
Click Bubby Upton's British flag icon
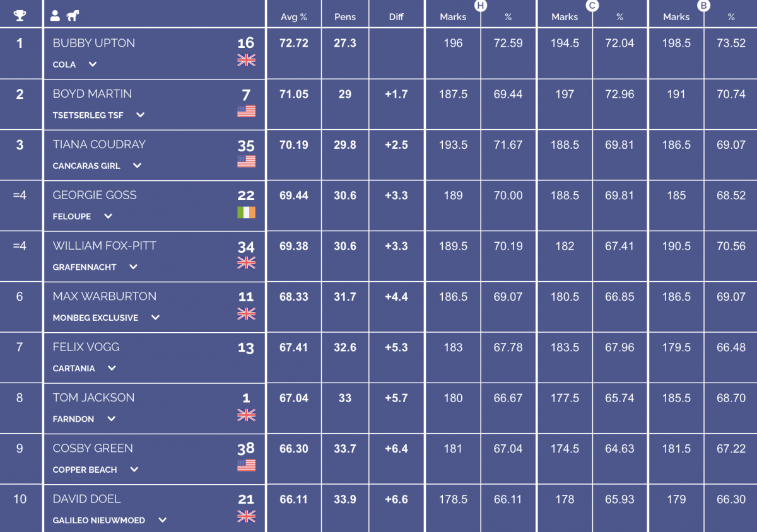(x=246, y=60)
